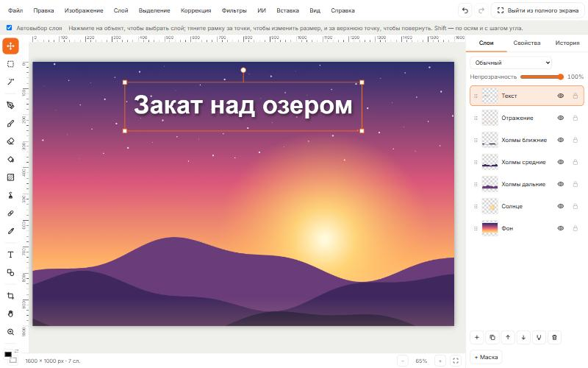Viewport: 588px width, 368px height.
Task: Select the Солнце layer thumbnail
Action: pos(490,206)
